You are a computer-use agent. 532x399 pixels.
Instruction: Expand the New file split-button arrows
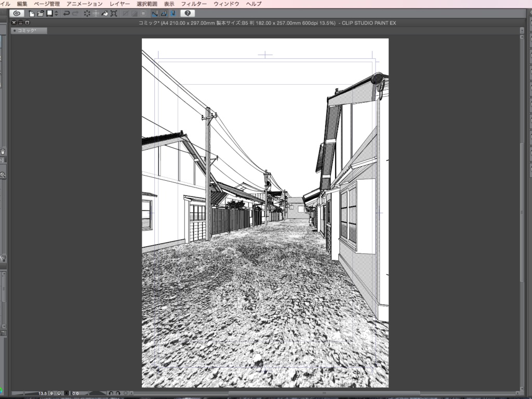click(56, 14)
